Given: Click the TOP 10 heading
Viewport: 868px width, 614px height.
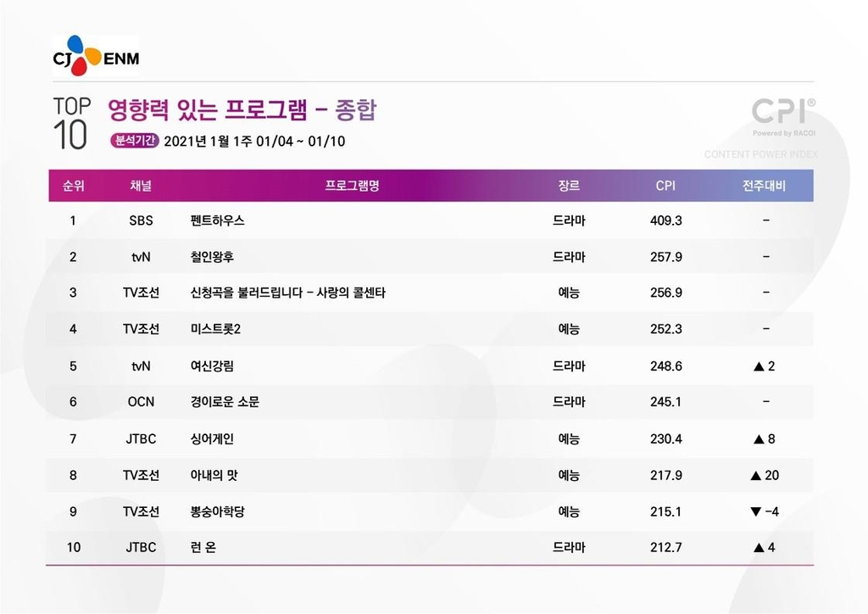Looking at the screenshot, I should click(x=71, y=123).
